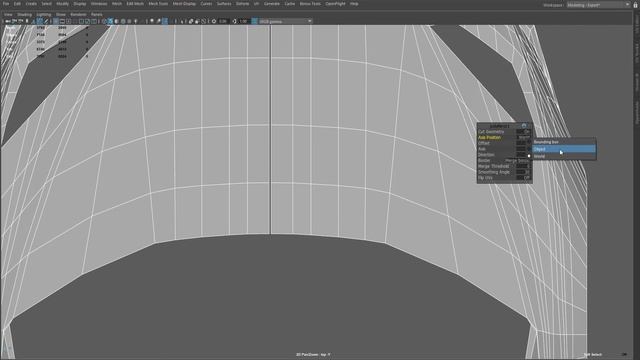Open the Deform menu
Screen dimensions: 640x360
coord(242,4)
